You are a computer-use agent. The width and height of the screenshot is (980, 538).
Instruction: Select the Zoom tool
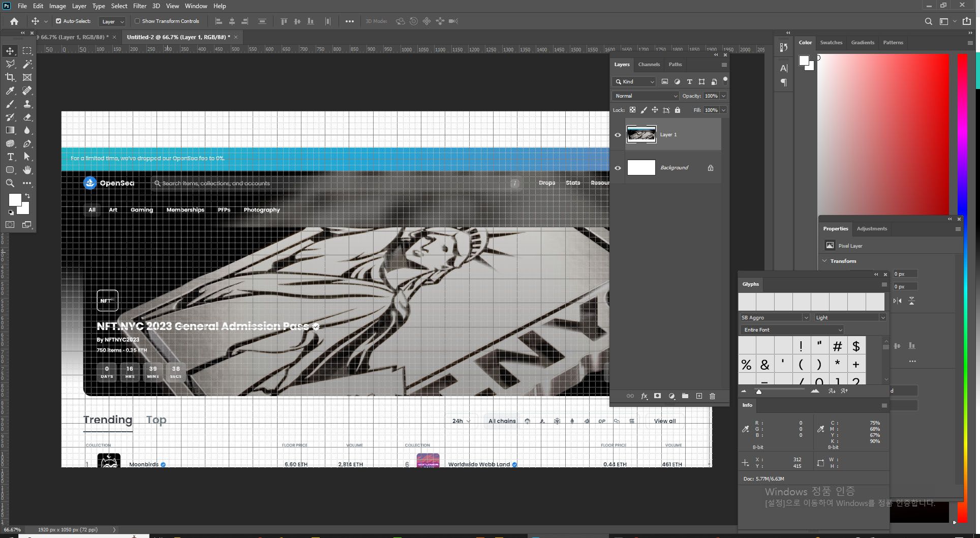[10, 183]
